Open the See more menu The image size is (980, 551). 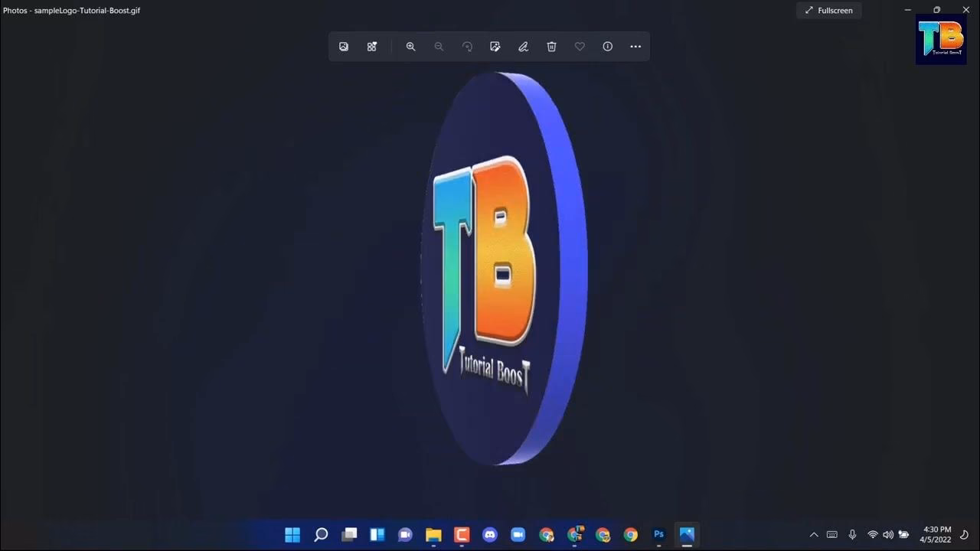pos(635,46)
